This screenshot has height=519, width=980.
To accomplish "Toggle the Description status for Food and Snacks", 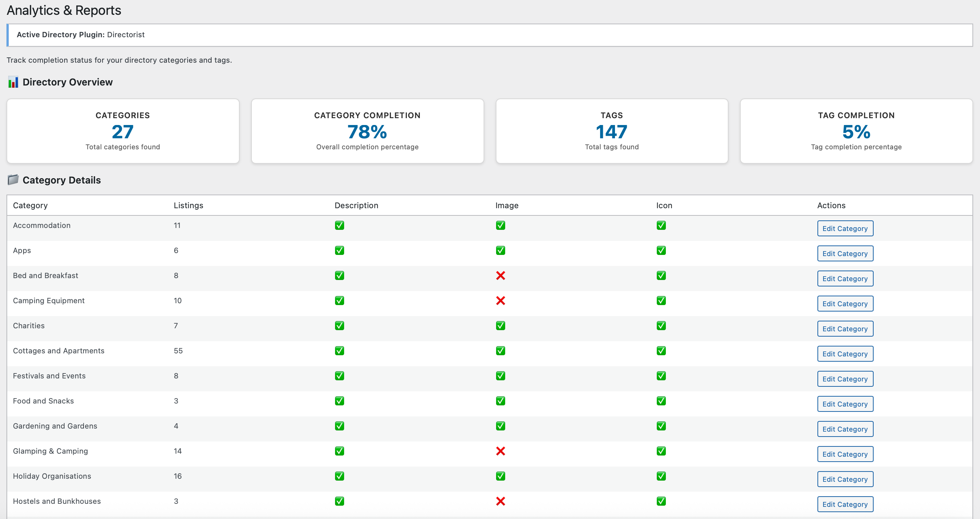I will pos(339,401).
